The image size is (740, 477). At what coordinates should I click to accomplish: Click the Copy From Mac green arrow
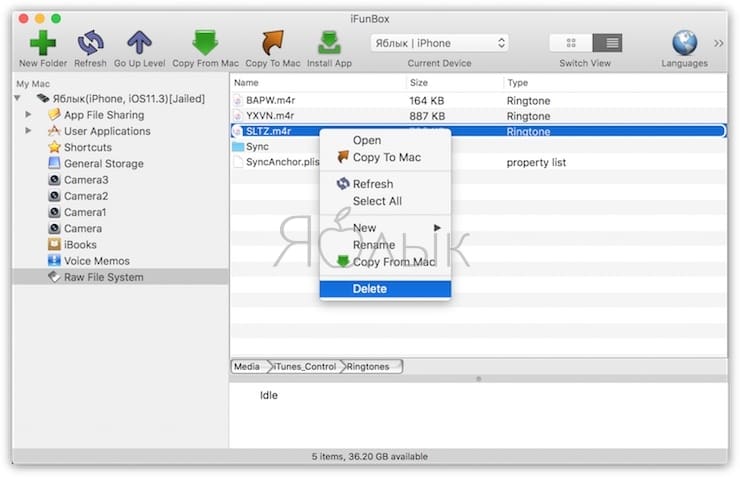pyautogui.click(x=205, y=43)
